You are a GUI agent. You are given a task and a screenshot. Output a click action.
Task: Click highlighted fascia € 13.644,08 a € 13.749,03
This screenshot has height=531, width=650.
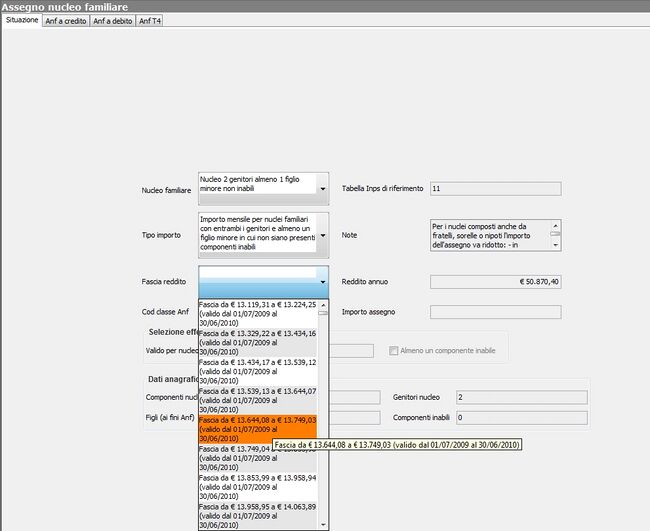click(257, 429)
